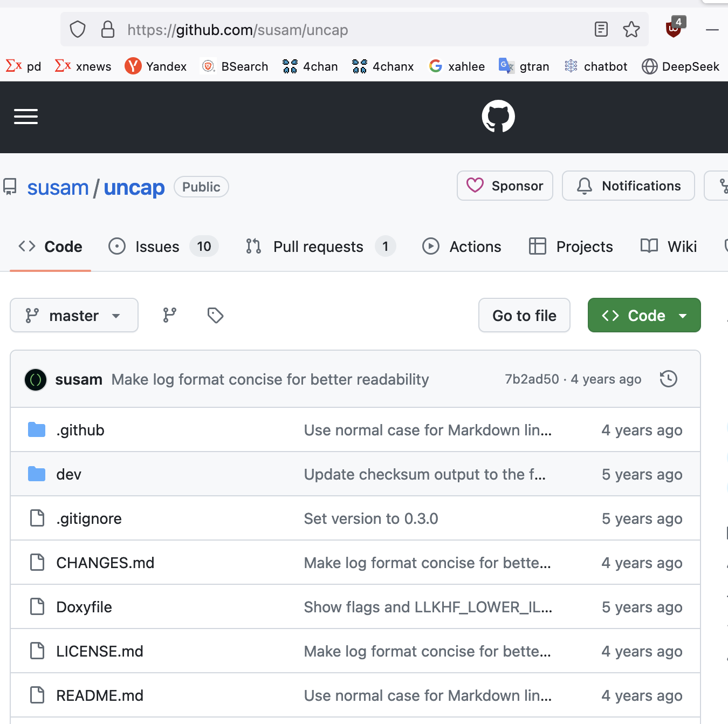Open commit history clock icon
The image size is (728, 724).
point(669,379)
